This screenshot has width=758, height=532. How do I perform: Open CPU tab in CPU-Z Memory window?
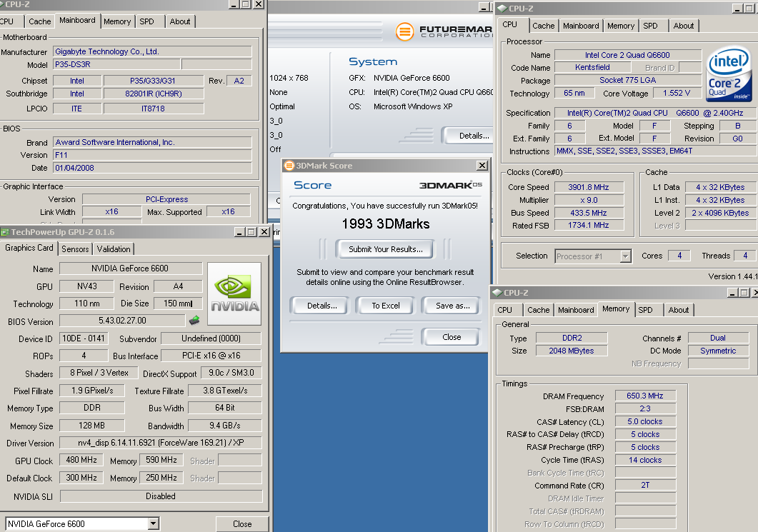504,310
